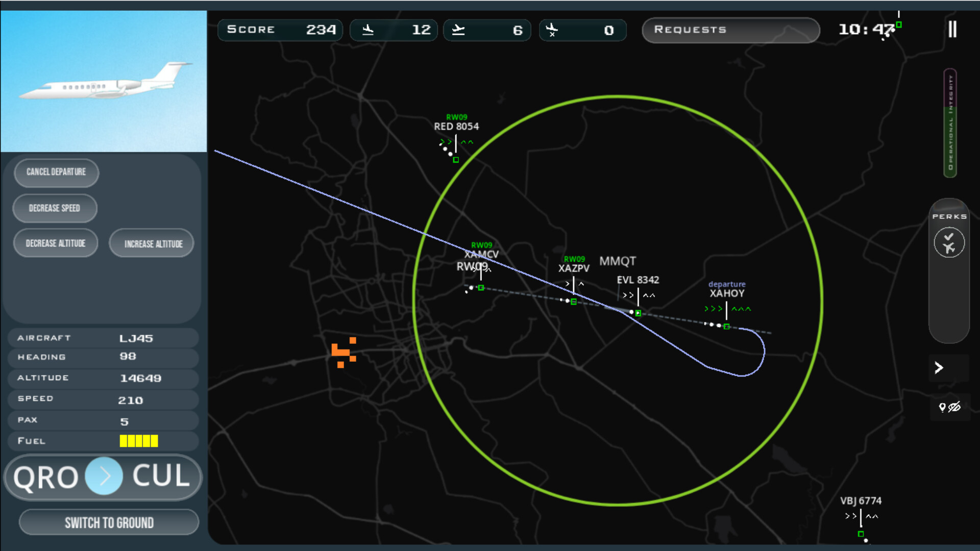This screenshot has height=551, width=980.
Task: Select aircraft XAZPV on radar
Action: pyautogui.click(x=574, y=302)
